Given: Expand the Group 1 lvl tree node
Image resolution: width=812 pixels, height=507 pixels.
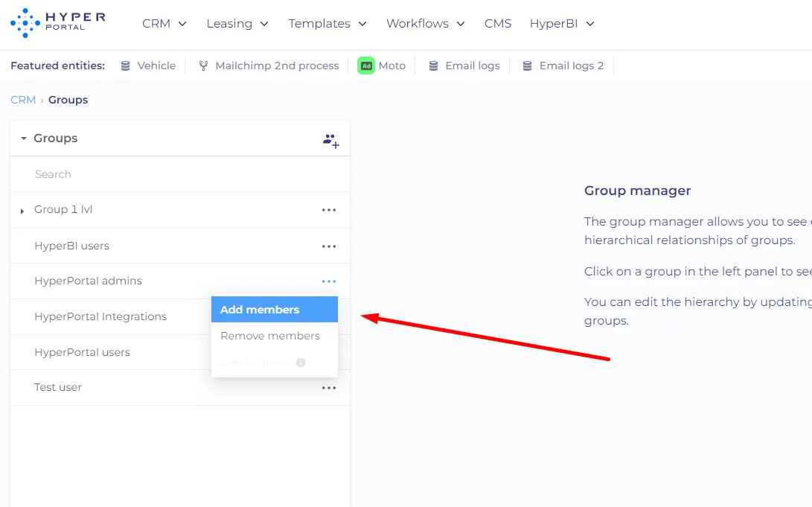Looking at the screenshot, I should [x=22, y=211].
